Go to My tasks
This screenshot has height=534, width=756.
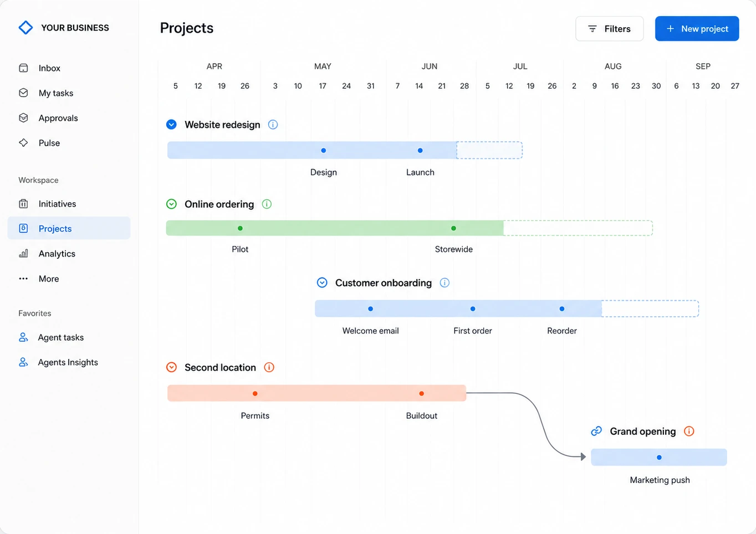[69, 93]
